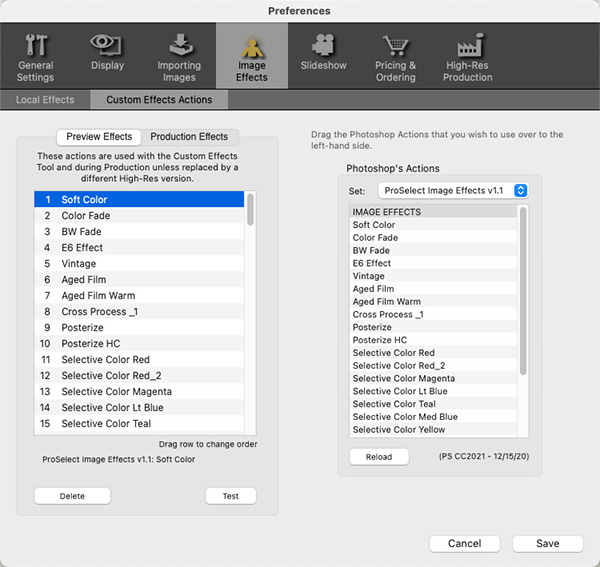
Task: Select High-Res Production factory icon
Action: [468, 46]
